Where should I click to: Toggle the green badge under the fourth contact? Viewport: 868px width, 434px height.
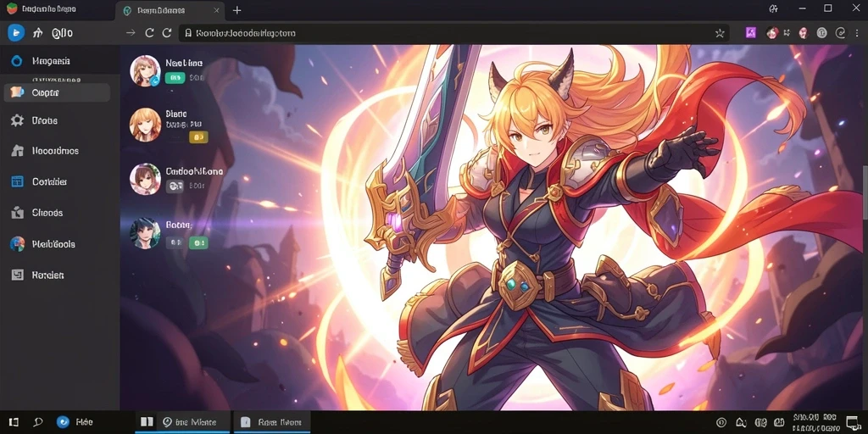[198, 242]
